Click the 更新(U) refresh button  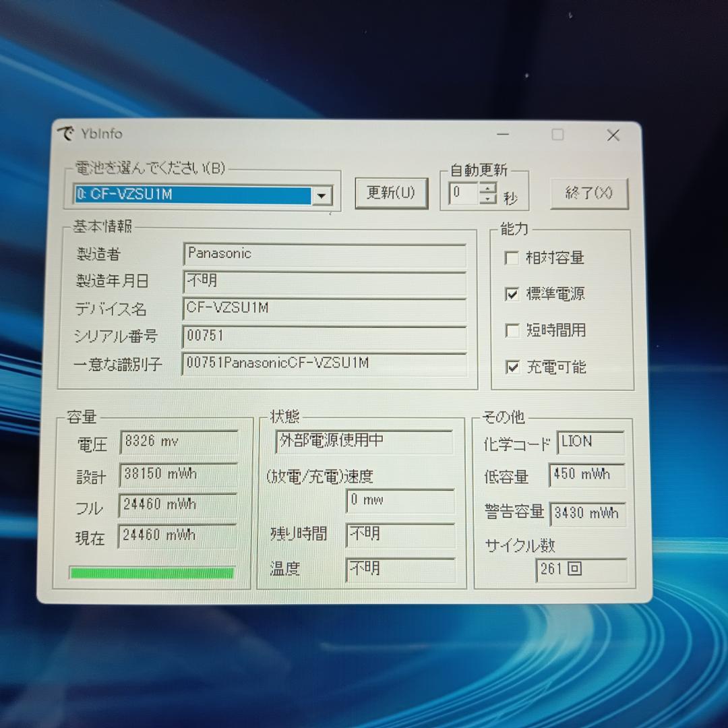[391, 193]
